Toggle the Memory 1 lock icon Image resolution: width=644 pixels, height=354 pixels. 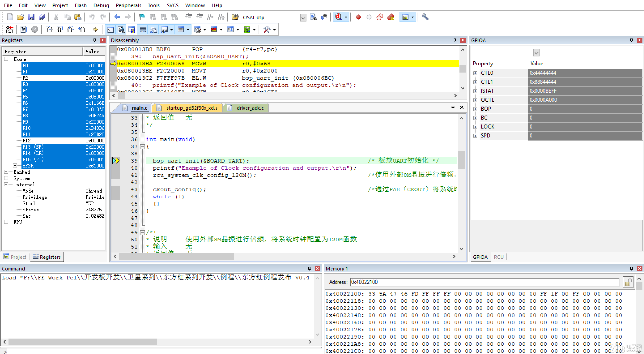point(628,282)
